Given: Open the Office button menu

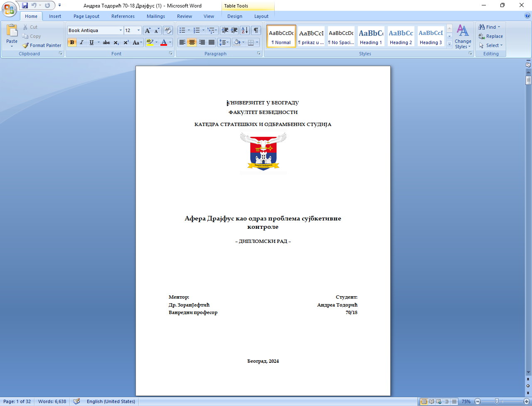Looking at the screenshot, I should coord(9,8).
